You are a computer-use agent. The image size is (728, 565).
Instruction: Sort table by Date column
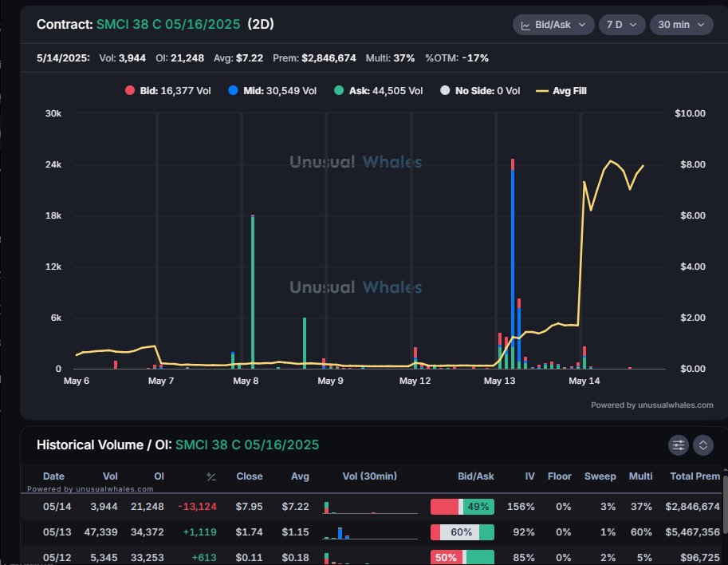54,476
